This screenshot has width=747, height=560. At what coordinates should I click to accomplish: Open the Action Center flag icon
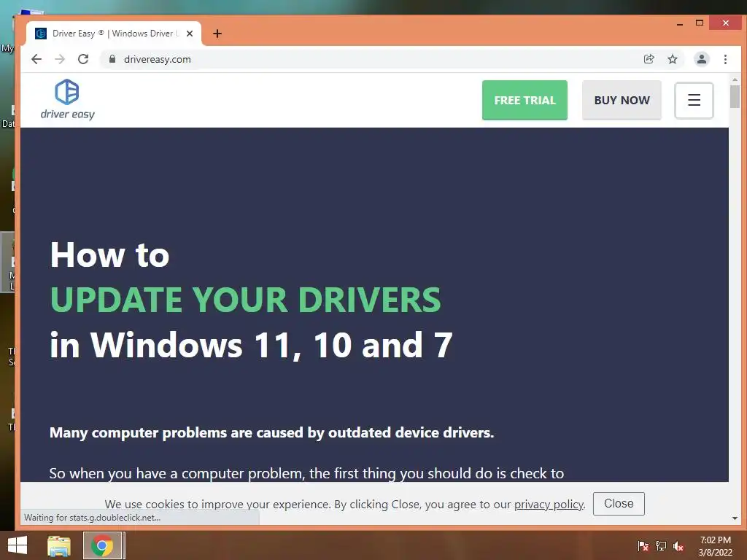click(x=643, y=545)
